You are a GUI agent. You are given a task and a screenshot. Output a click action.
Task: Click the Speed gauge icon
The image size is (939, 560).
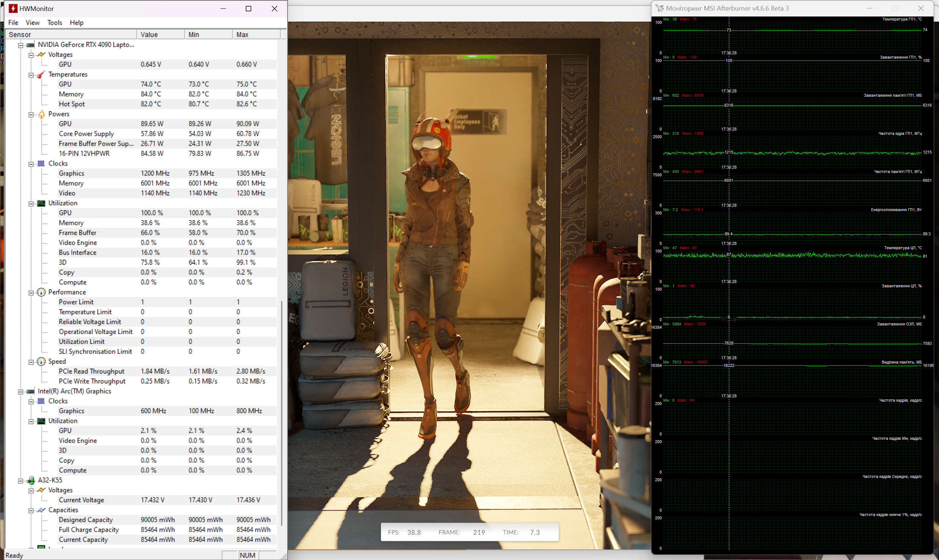pos(41,361)
